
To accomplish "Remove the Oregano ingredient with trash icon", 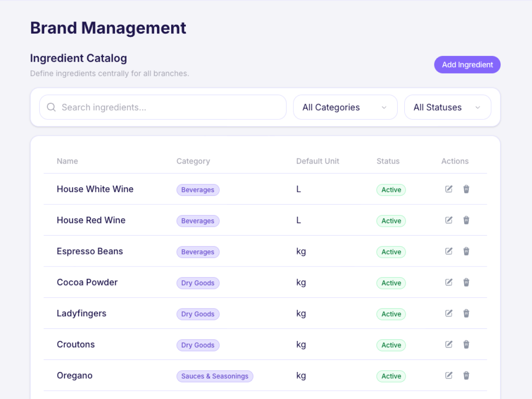I will (466, 376).
